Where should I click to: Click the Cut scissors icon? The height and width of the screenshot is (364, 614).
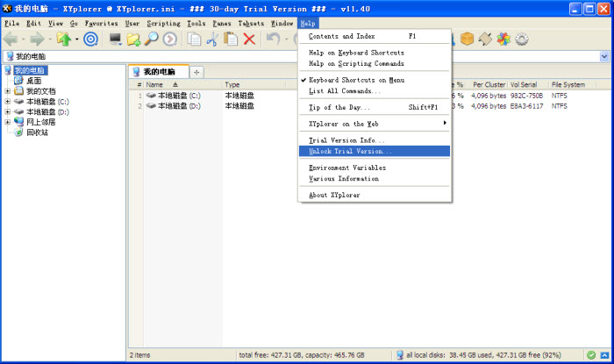tap(212, 39)
